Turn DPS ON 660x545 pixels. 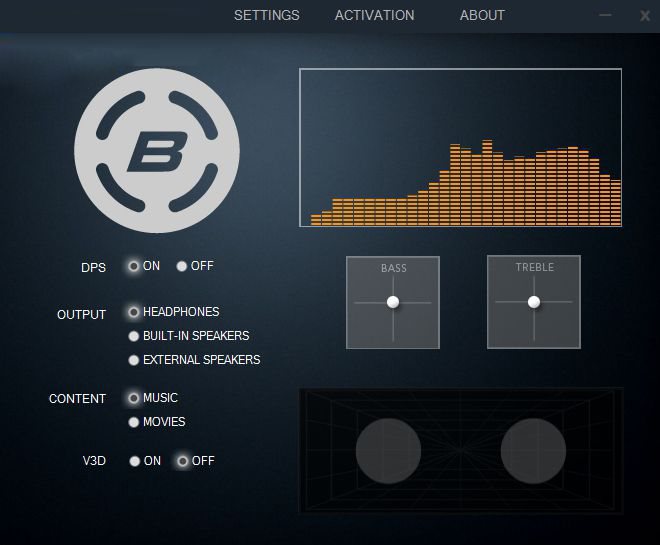tap(133, 266)
